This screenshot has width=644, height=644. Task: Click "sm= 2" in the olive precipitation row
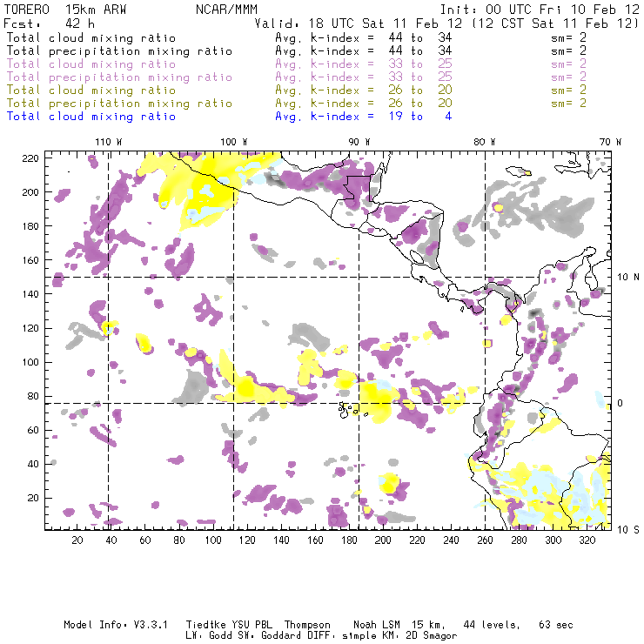tap(568, 104)
